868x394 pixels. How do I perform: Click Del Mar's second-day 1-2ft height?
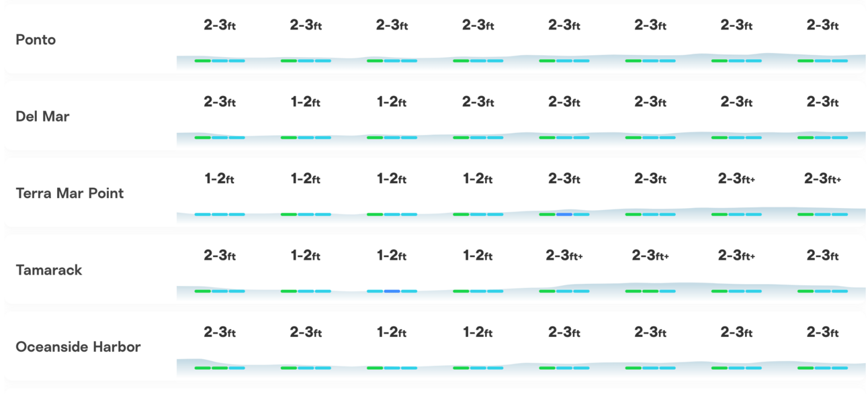306,102
